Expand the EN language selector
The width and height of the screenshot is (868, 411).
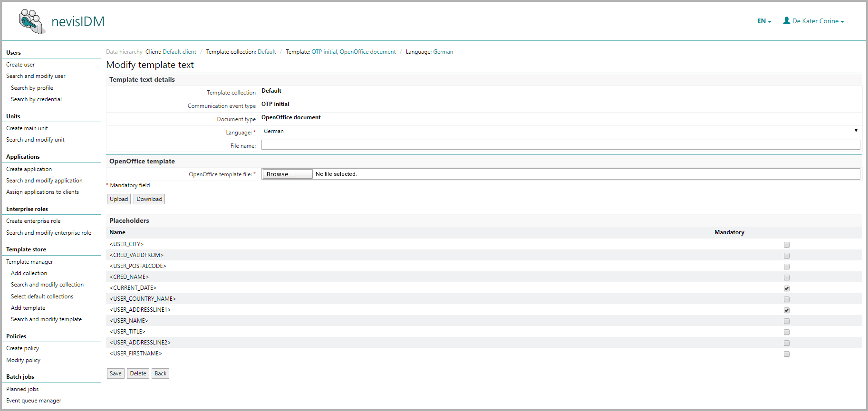point(764,21)
